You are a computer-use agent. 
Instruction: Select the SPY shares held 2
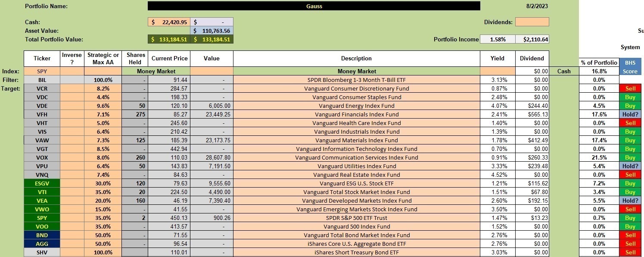pyautogui.click(x=134, y=218)
